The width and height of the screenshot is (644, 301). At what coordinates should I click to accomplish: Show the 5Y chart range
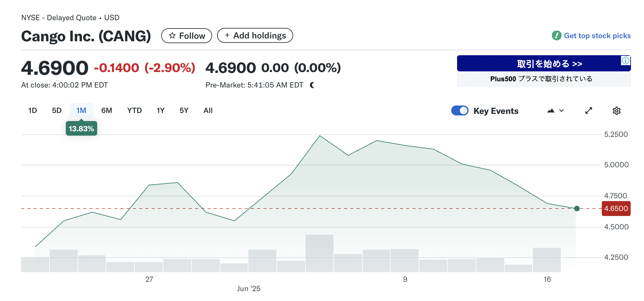[x=184, y=110]
